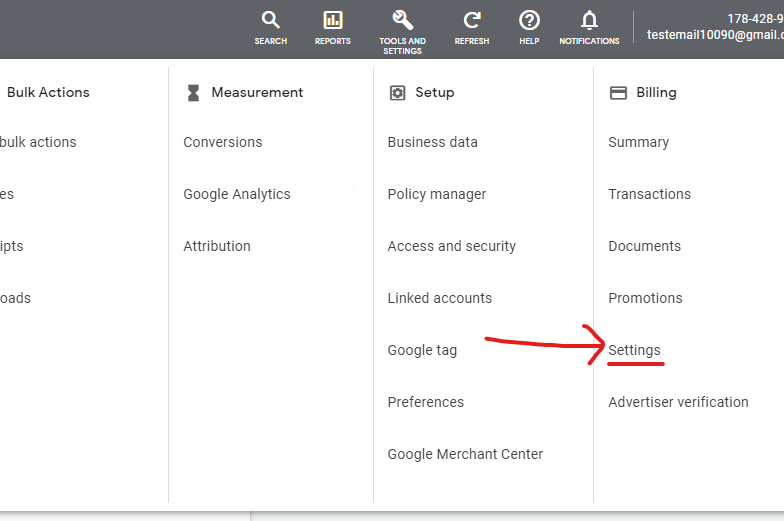
Task: Open Access and security
Action: pyautogui.click(x=452, y=246)
